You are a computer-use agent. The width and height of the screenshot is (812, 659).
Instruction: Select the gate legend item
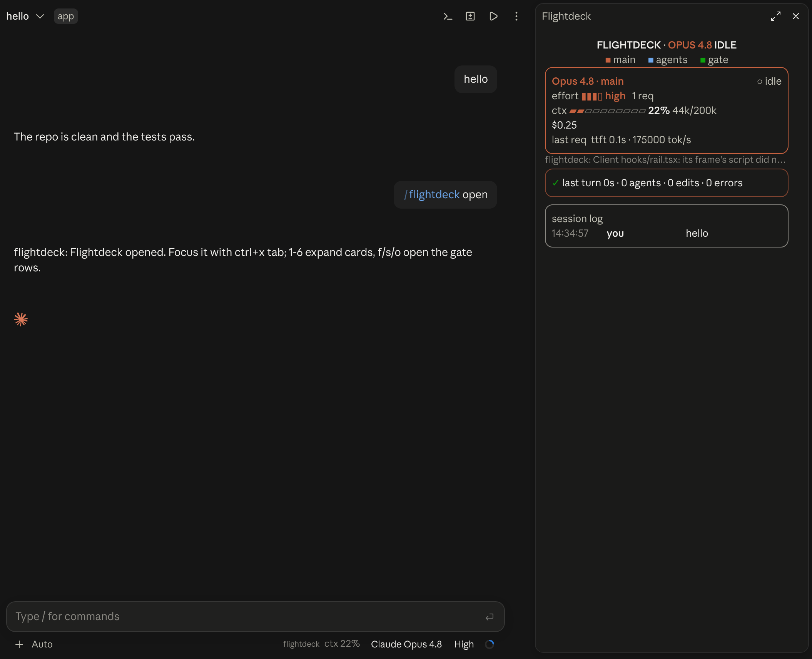pyautogui.click(x=714, y=60)
